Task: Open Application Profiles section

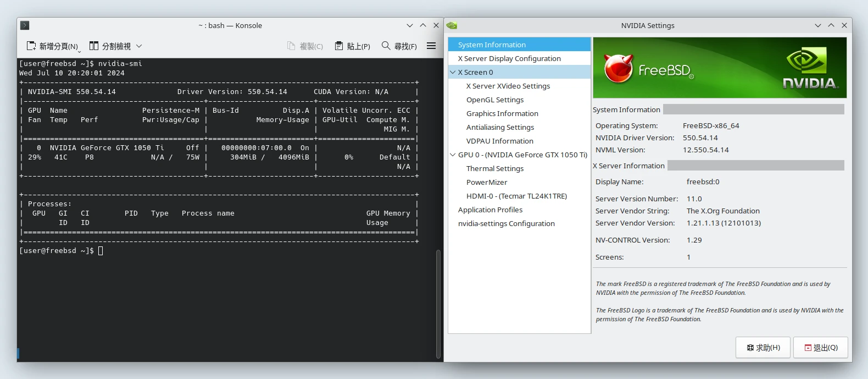Action: coord(490,210)
